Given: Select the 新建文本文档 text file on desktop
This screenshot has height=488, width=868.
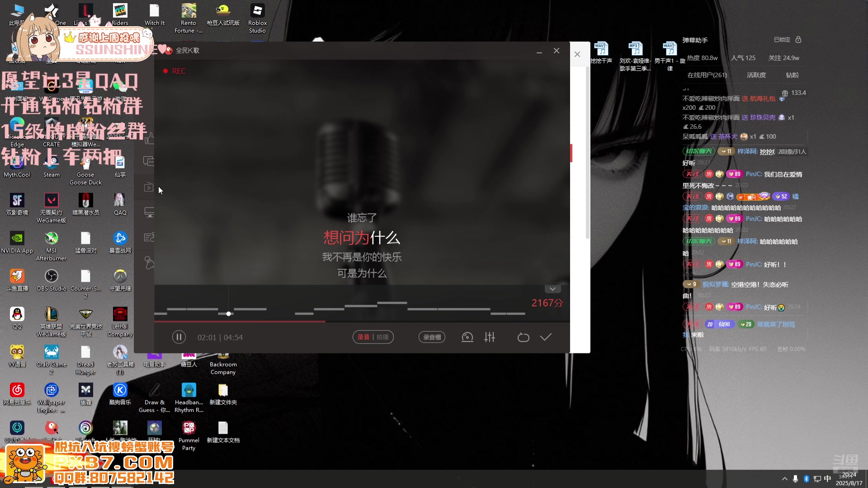Looking at the screenshot, I should pos(223,432).
